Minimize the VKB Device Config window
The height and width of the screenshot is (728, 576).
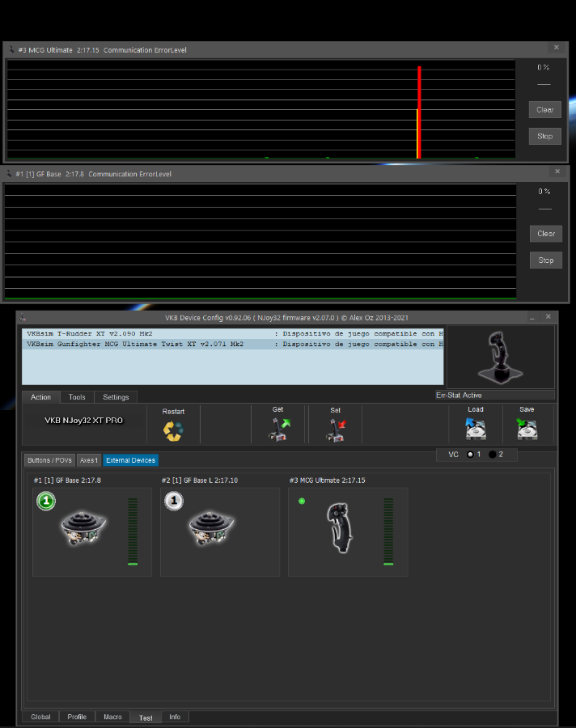[532, 317]
